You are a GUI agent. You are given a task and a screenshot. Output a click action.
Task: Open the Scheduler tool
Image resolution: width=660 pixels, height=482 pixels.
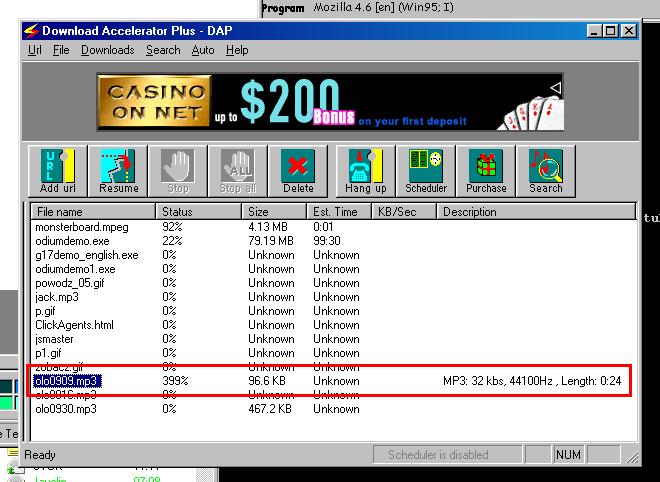426,171
